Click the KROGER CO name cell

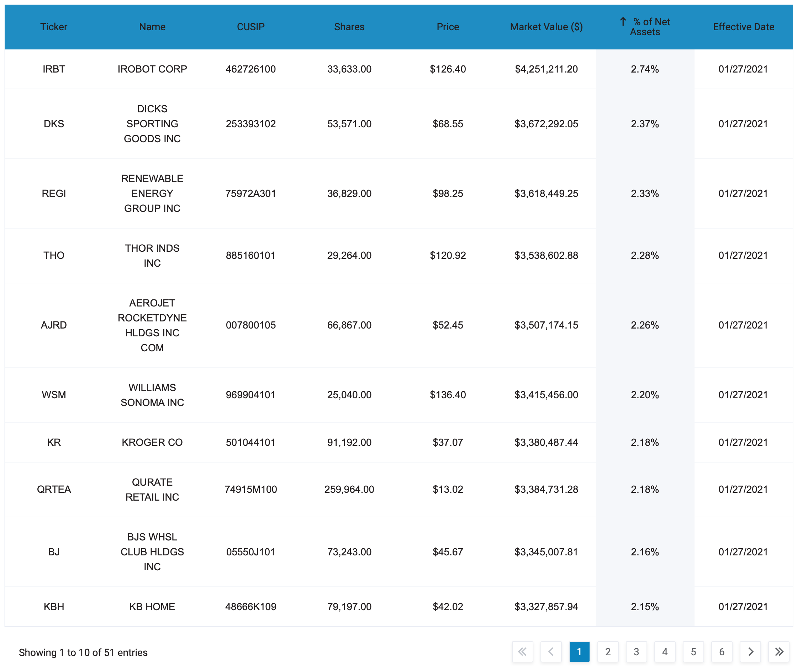[x=152, y=442]
